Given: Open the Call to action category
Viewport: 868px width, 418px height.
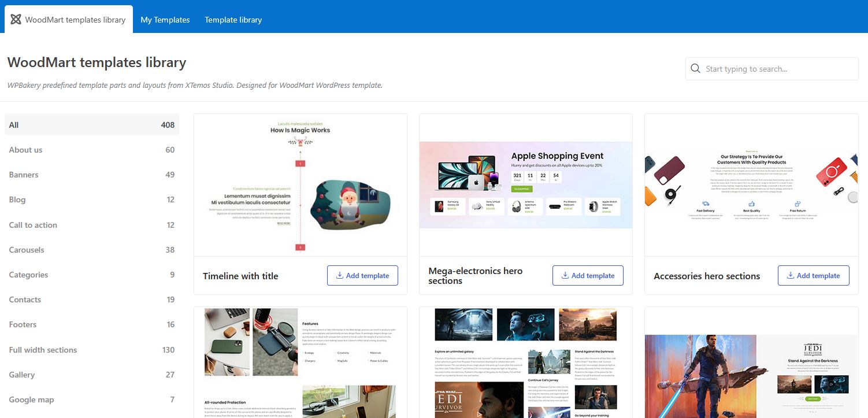Looking at the screenshot, I should coord(92,225).
